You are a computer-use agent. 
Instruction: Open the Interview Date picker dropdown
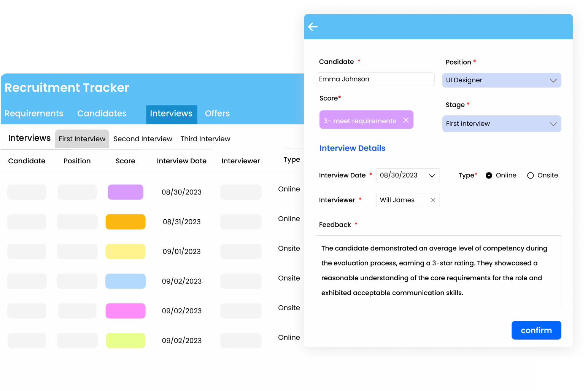click(x=432, y=176)
